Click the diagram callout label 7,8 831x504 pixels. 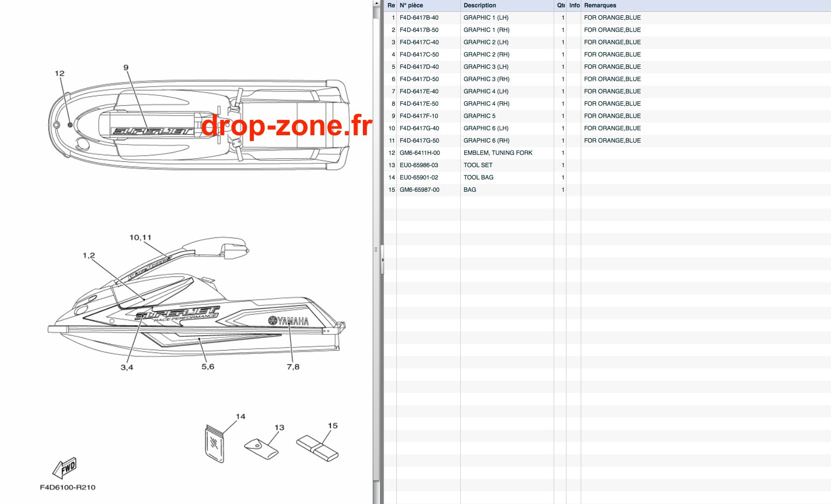pyautogui.click(x=293, y=367)
